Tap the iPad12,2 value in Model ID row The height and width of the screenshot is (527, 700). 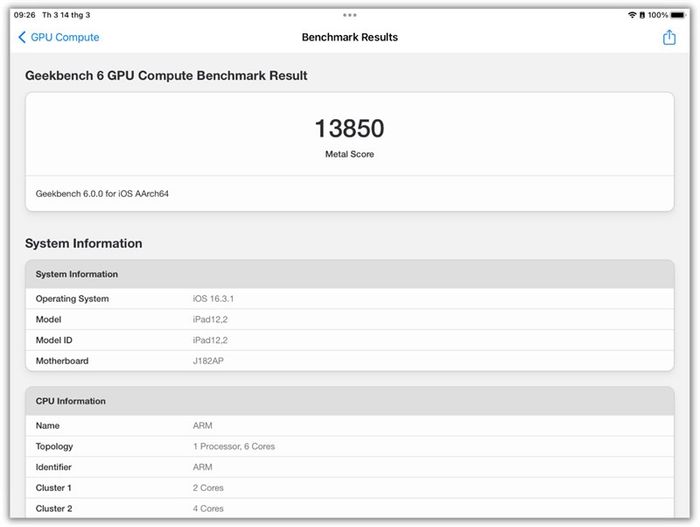tap(210, 340)
